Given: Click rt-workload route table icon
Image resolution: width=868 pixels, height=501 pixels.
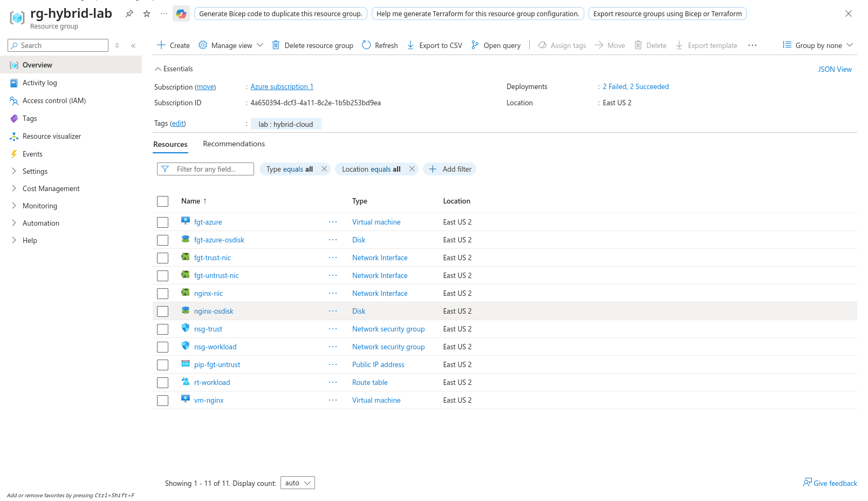Looking at the screenshot, I should coord(186,381).
